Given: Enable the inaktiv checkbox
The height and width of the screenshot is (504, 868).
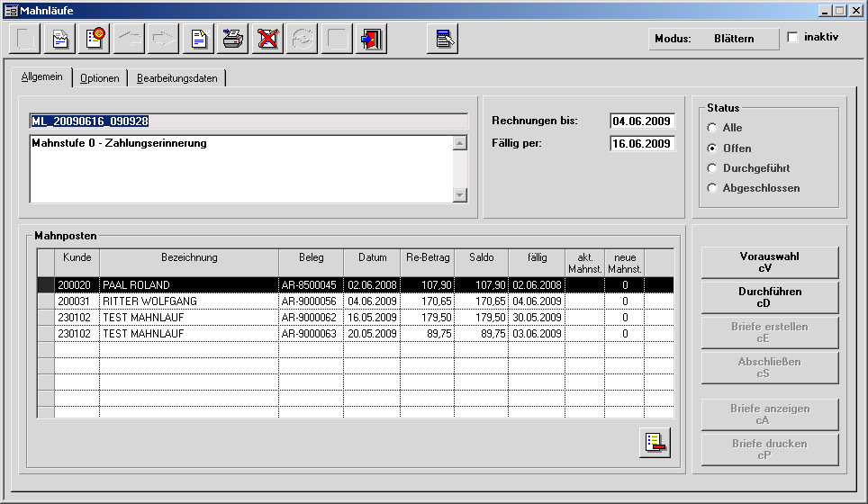Looking at the screenshot, I should [792, 38].
